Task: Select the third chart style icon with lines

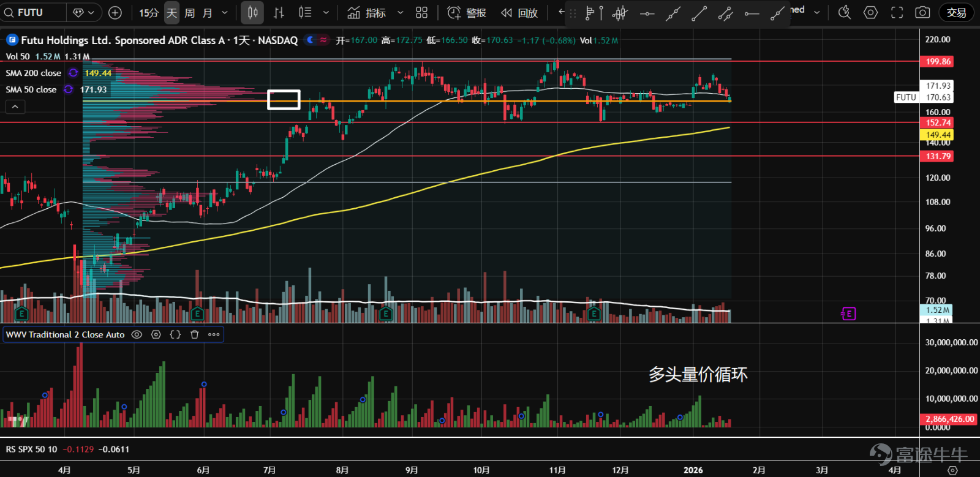Action: [x=304, y=12]
